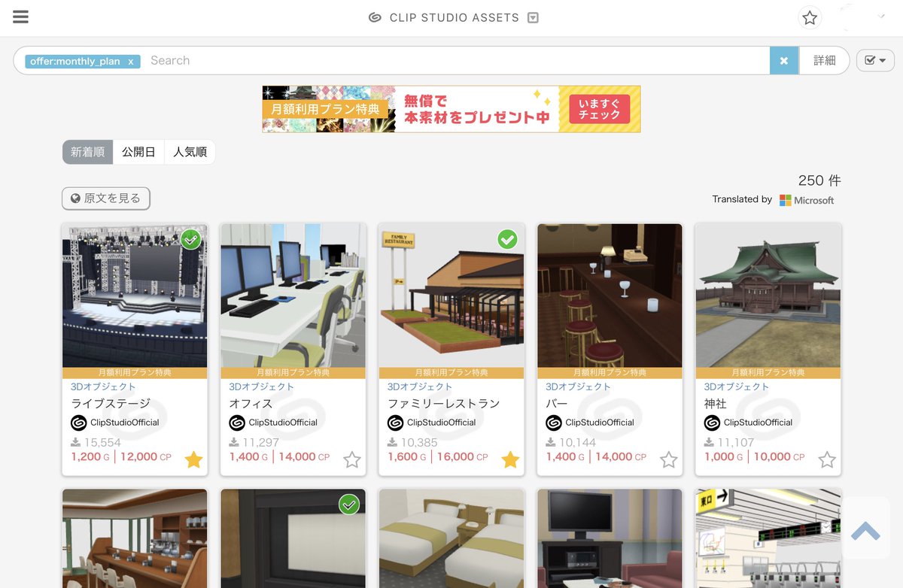Click the green downloaded checkmark on ファミリーレストラン
The width and height of the screenshot is (903, 588).
click(x=508, y=239)
